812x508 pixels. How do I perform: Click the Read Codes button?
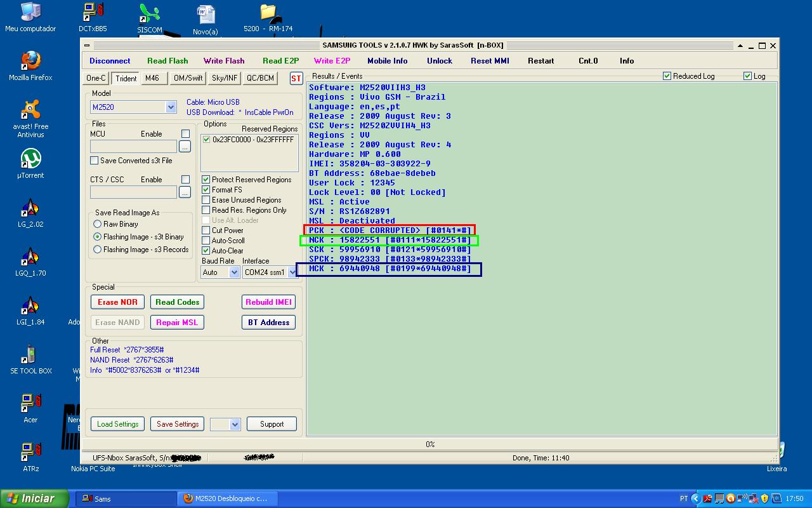pyautogui.click(x=177, y=302)
